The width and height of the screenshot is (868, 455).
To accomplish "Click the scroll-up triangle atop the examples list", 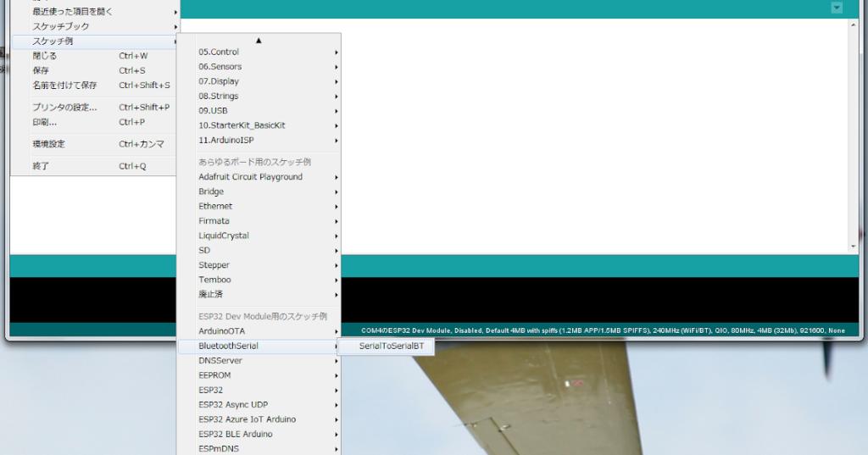I will [259, 40].
